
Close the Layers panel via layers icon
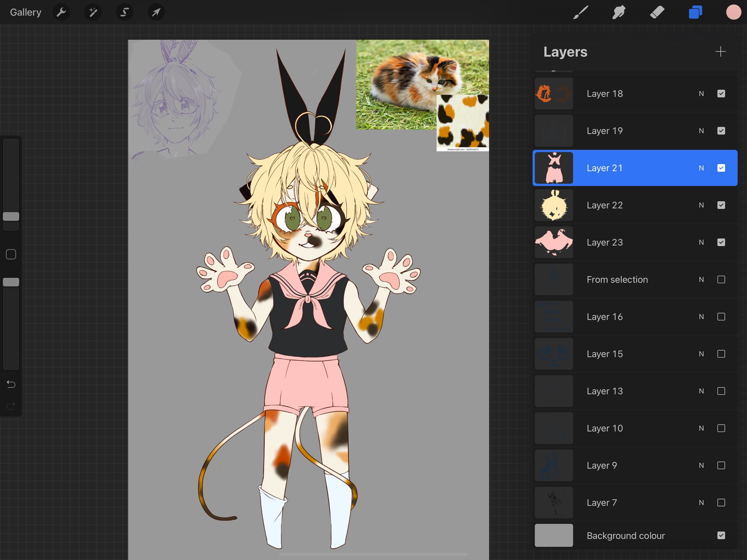[695, 12]
